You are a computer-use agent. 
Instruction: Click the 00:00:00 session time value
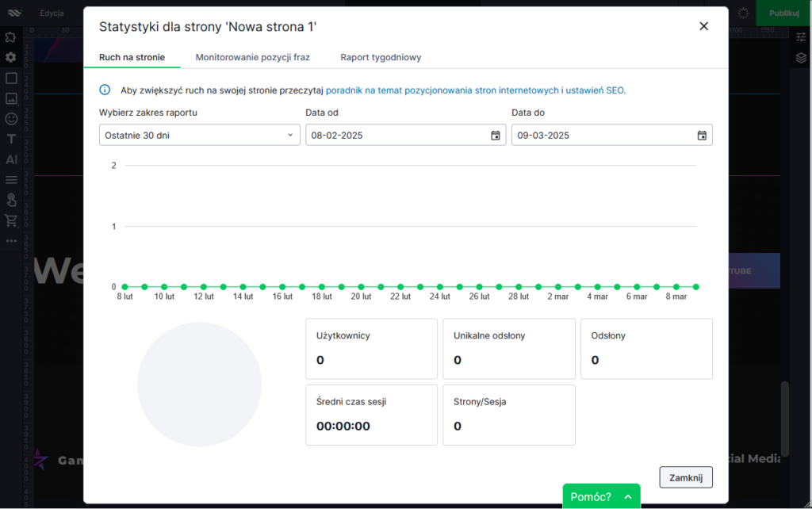coord(343,427)
